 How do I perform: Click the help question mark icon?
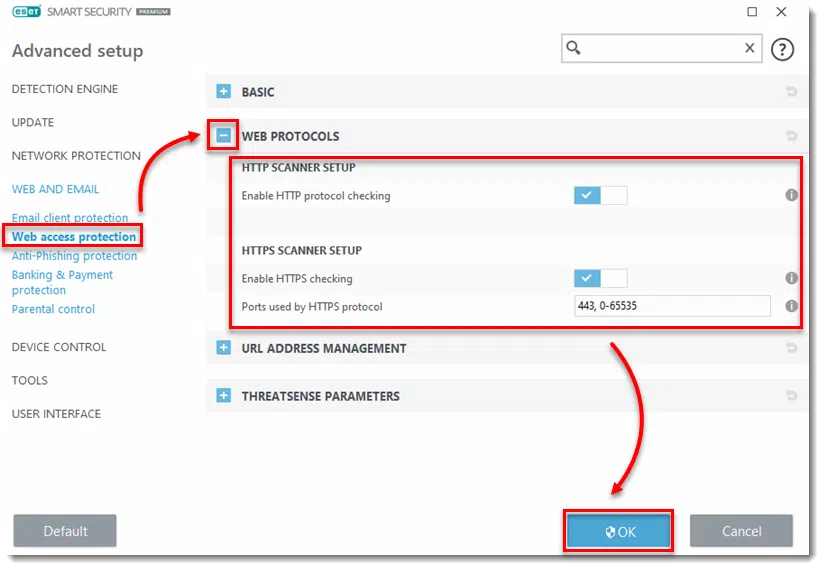point(782,49)
